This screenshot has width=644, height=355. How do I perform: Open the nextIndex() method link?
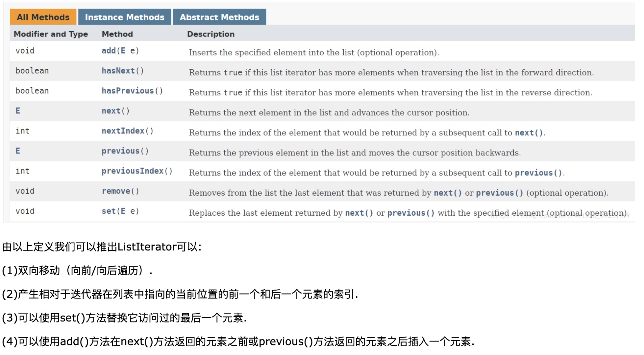click(x=123, y=131)
